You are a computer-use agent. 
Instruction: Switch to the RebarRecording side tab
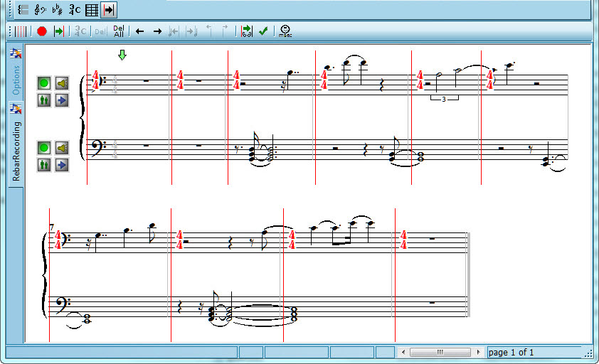coord(16,149)
